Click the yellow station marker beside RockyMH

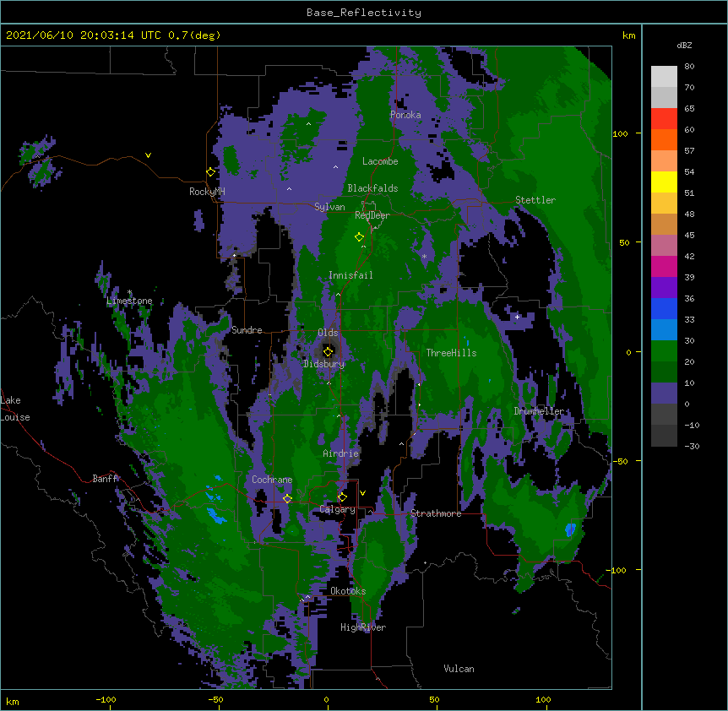click(211, 172)
